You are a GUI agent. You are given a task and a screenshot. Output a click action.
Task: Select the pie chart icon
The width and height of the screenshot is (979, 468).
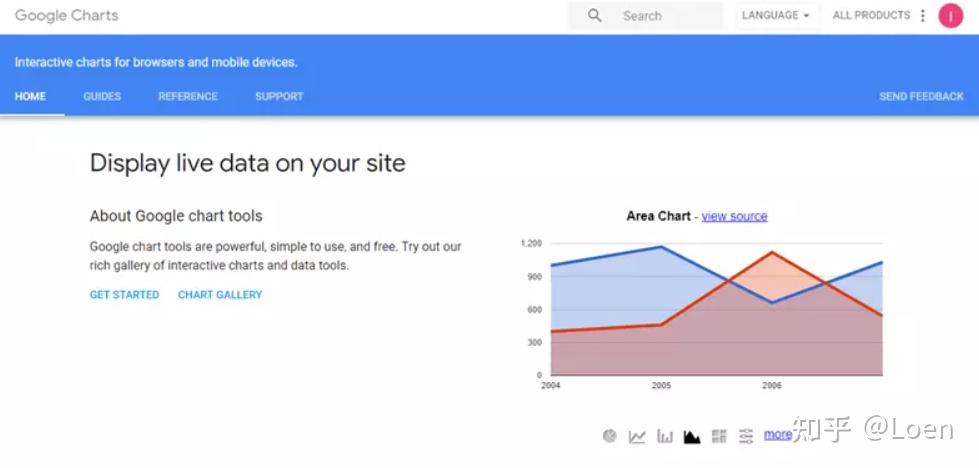click(610, 436)
